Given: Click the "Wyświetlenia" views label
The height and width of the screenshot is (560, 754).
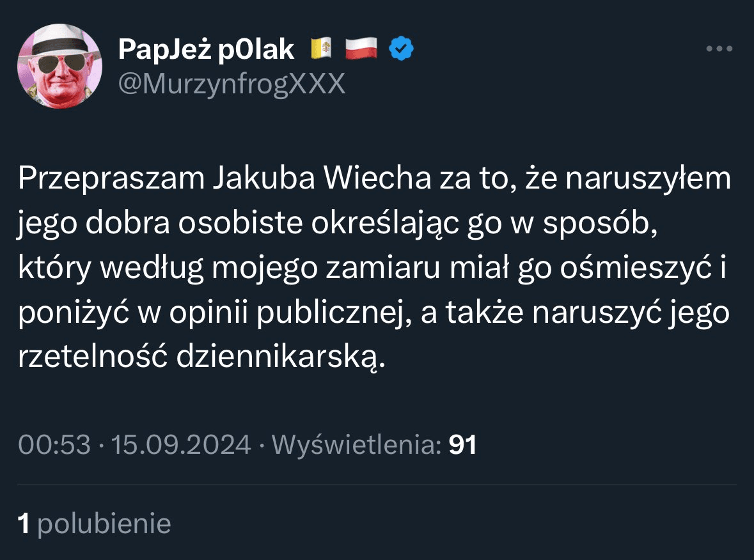Looking at the screenshot, I should 357,445.
